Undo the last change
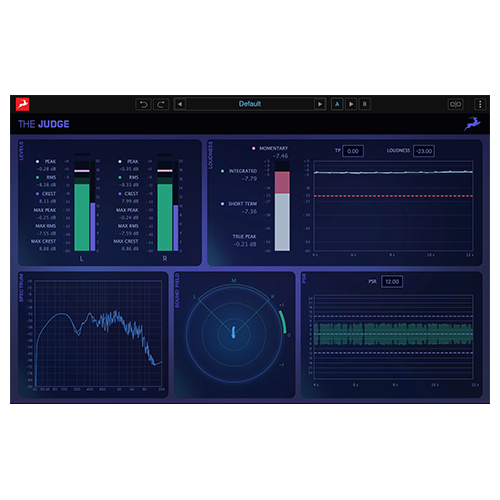 tap(144, 104)
